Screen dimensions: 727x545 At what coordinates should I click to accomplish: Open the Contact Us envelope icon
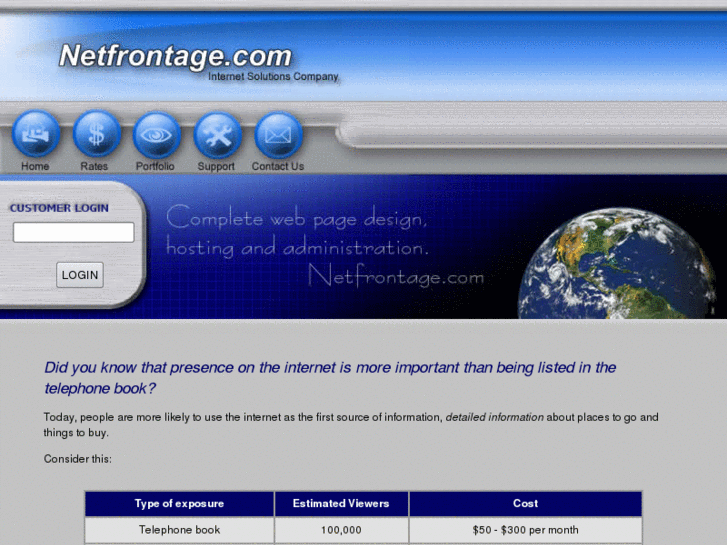tap(278, 135)
